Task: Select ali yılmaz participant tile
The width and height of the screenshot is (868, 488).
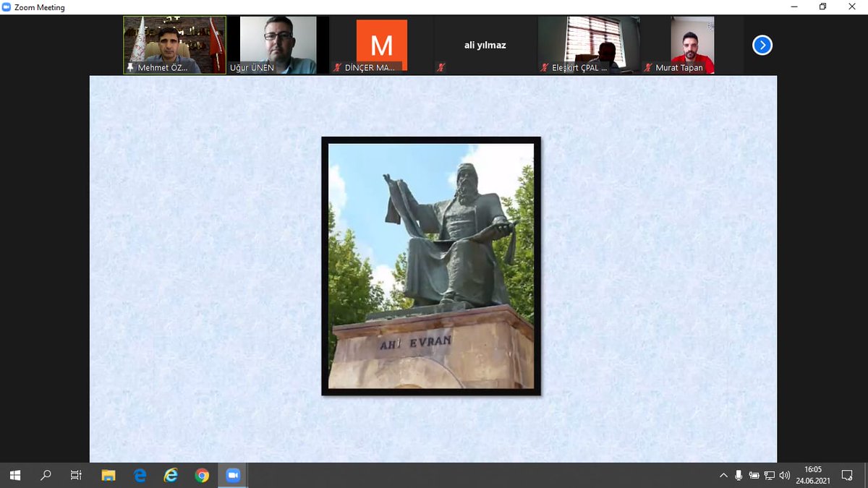Action: coord(485,45)
